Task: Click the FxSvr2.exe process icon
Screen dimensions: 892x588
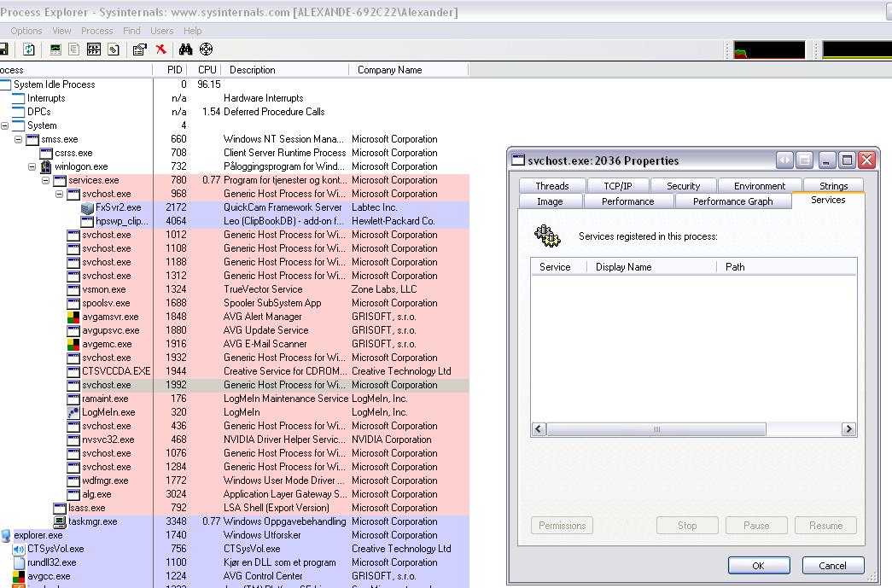Action: point(87,207)
